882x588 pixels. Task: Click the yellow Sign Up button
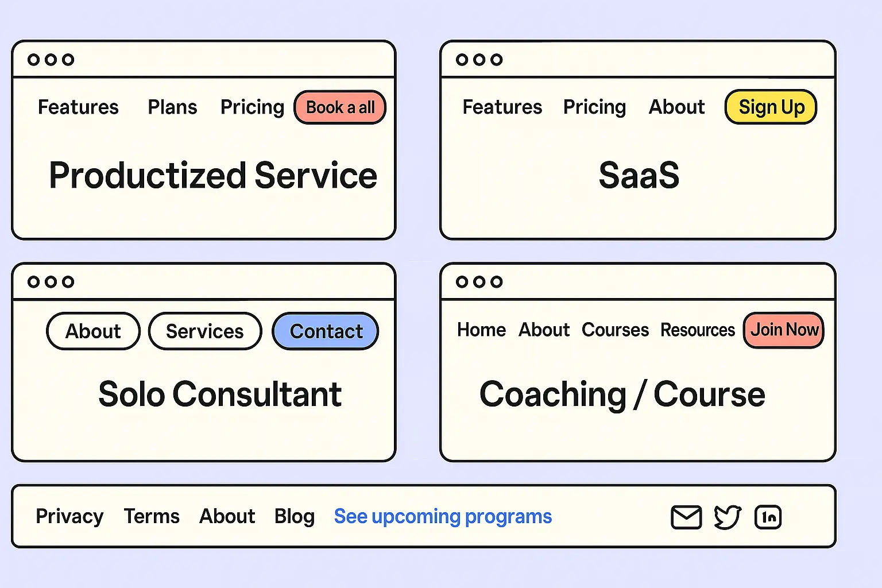point(771,107)
